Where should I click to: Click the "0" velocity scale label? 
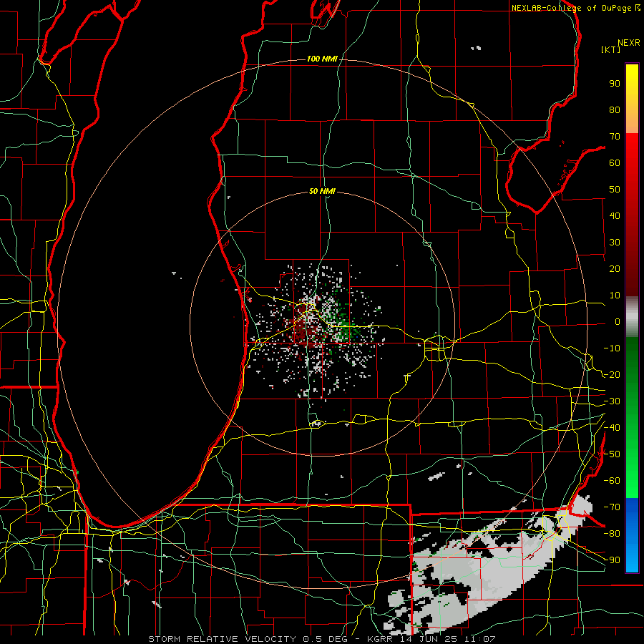point(618,322)
